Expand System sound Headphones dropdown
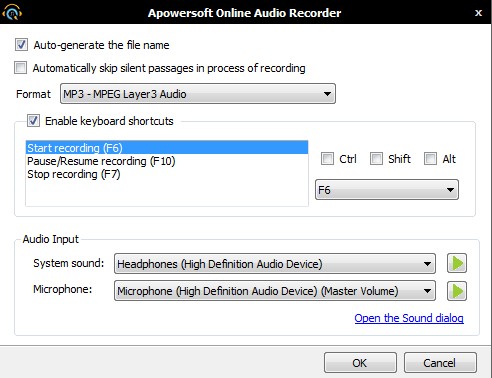492x378 pixels. coord(275,264)
